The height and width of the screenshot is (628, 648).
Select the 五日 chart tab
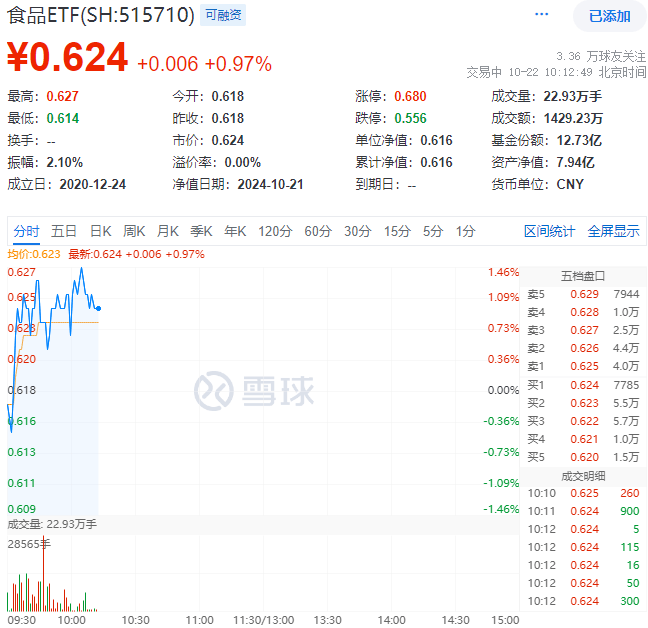[x=64, y=231]
